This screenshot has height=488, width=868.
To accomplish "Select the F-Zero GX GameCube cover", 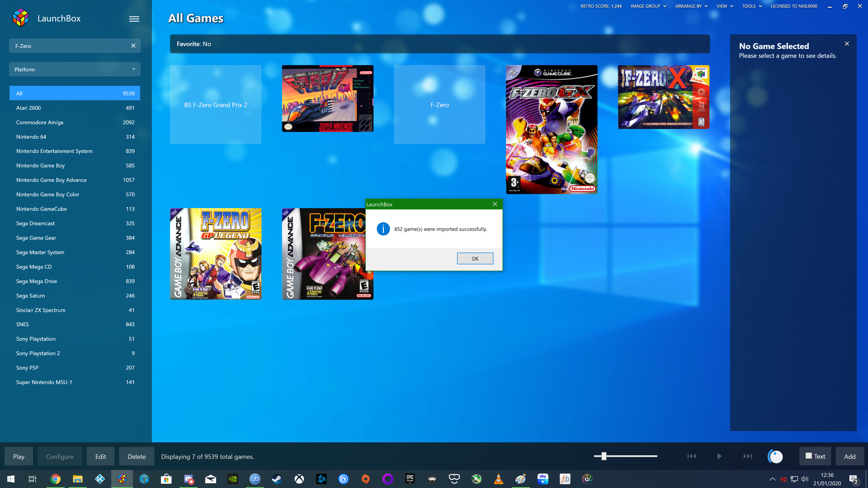I will [x=552, y=129].
